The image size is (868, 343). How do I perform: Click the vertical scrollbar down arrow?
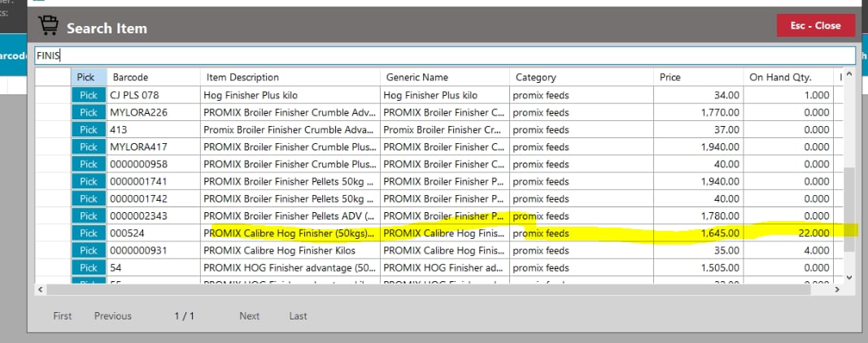[x=849, y=277]
